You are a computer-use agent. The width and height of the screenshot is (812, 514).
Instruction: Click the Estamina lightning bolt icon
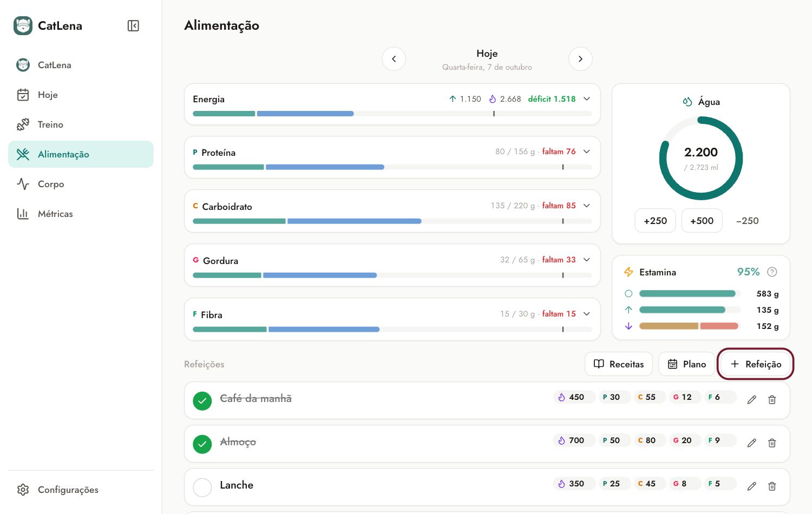point(628,272)
